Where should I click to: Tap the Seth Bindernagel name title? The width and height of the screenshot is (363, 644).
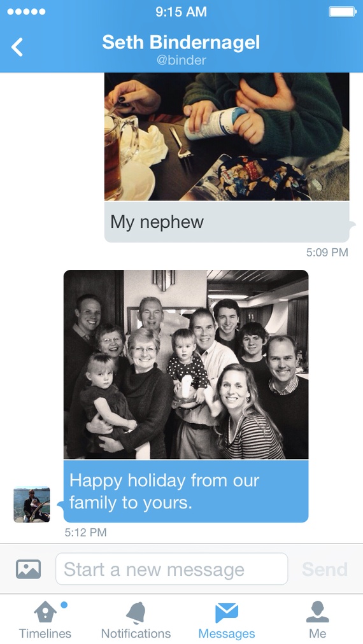pos(181,42)
